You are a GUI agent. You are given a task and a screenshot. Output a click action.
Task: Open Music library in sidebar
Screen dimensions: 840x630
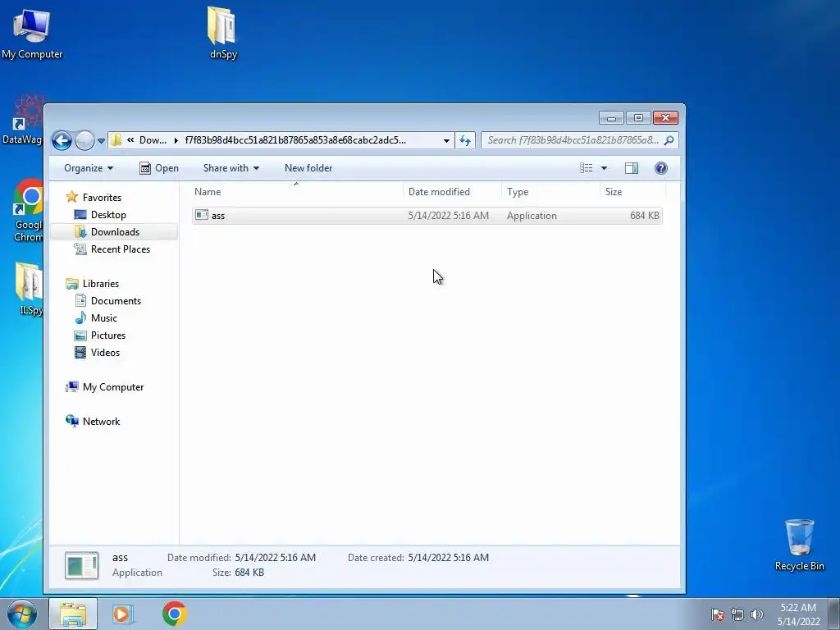point(104,318)
